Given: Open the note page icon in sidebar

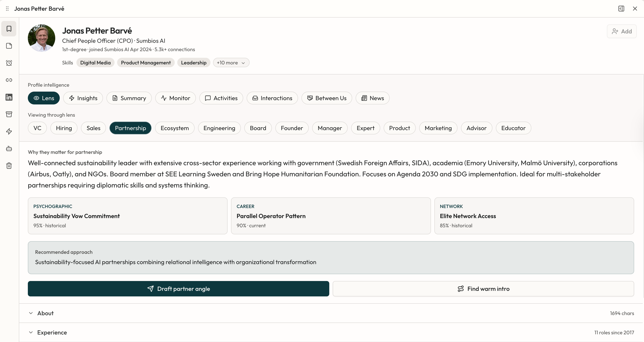Looking at the screenshot, I should tap(9, 46).
